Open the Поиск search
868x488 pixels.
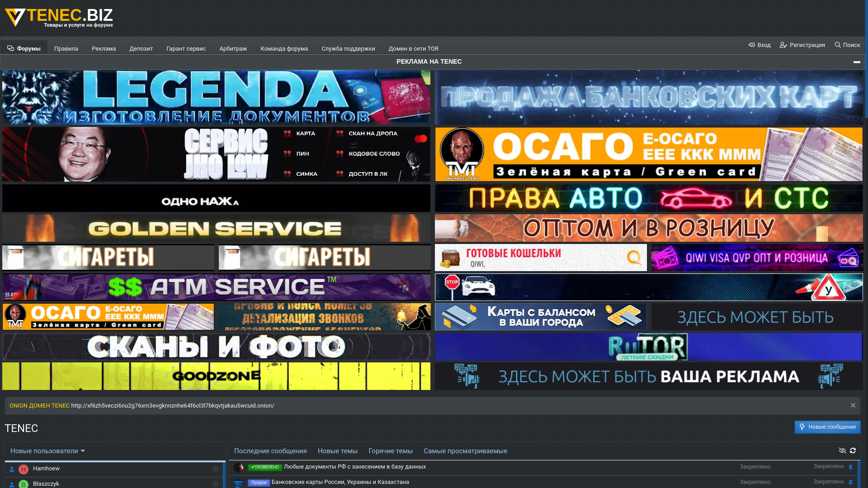click(x=847, y=45)
